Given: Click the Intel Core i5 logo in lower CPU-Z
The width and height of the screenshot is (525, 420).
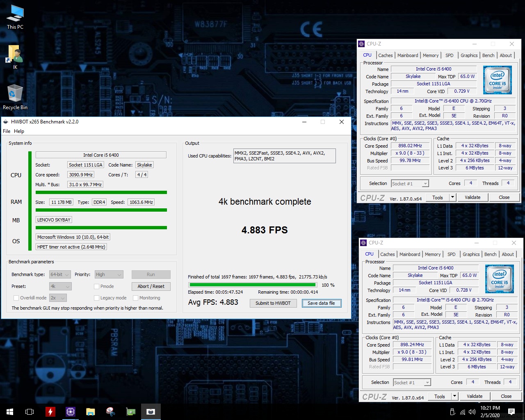Looking at the screenshot, I should 499,279.
